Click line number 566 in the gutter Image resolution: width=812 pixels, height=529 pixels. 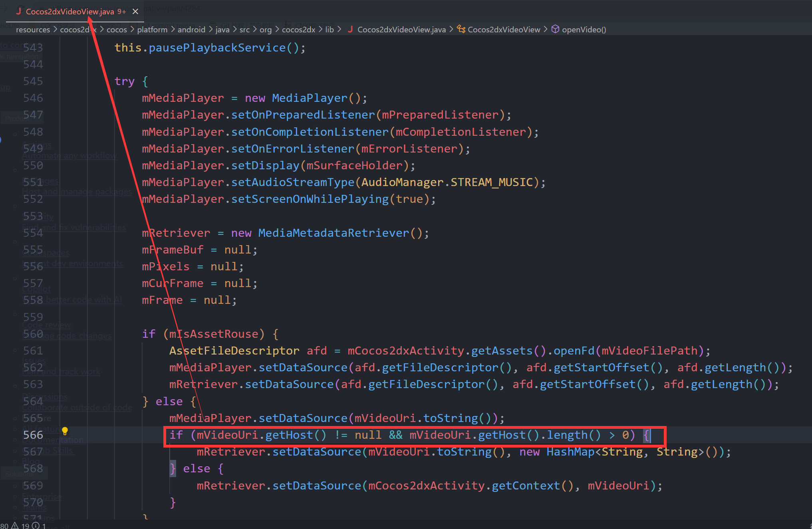pos(33,435)
